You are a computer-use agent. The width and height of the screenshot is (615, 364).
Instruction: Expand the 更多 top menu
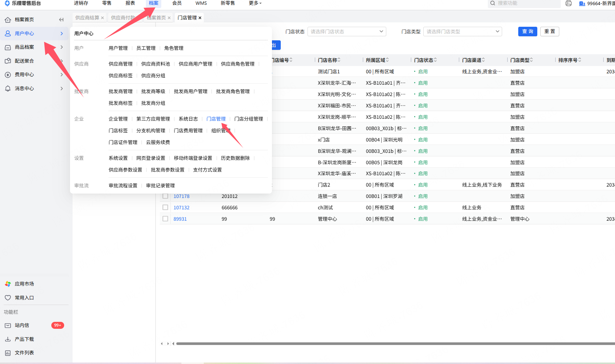click(255, 3)
